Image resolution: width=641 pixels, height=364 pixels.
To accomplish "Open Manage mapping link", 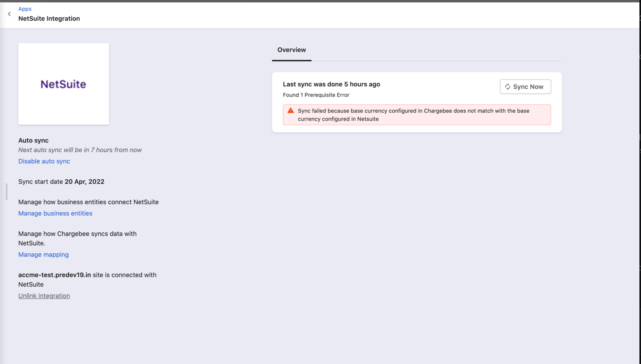I will coord(43,254).
